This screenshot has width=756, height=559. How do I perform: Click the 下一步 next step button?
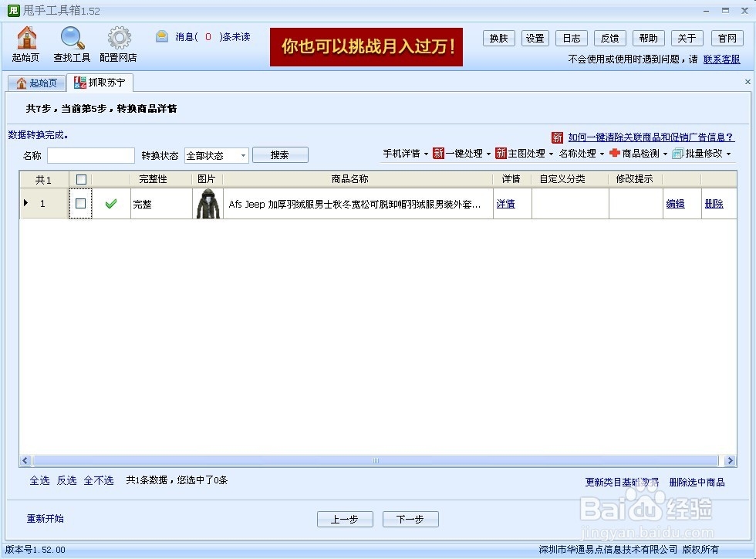coord(410,519)
